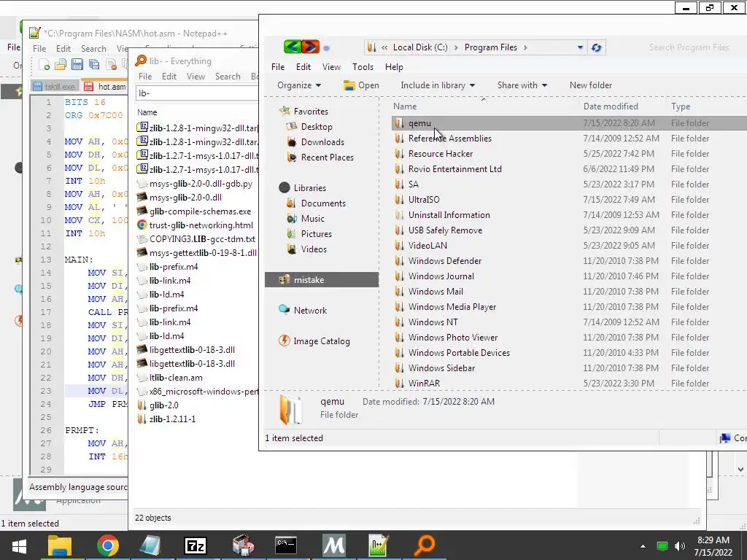
Task: Open Videos library
Action: pyautogui.click(x=314, y=249)
